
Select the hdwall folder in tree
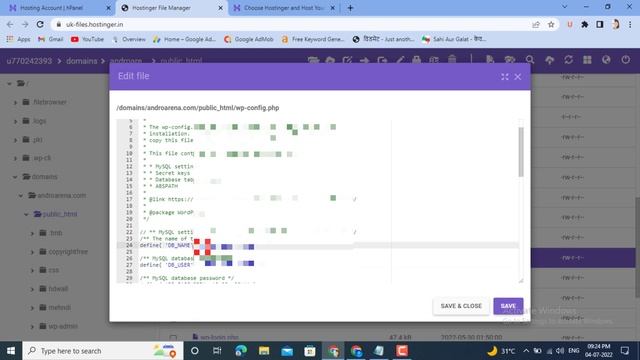pos(53,289)
